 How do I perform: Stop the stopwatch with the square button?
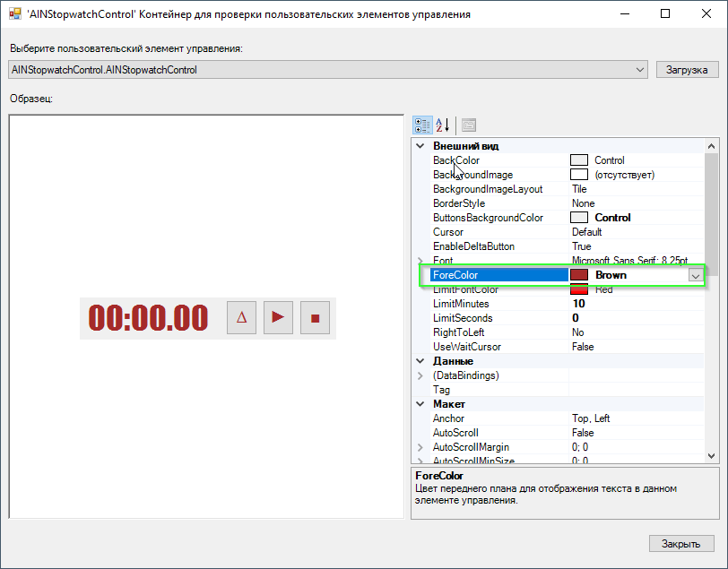click(x=315, y=317)
